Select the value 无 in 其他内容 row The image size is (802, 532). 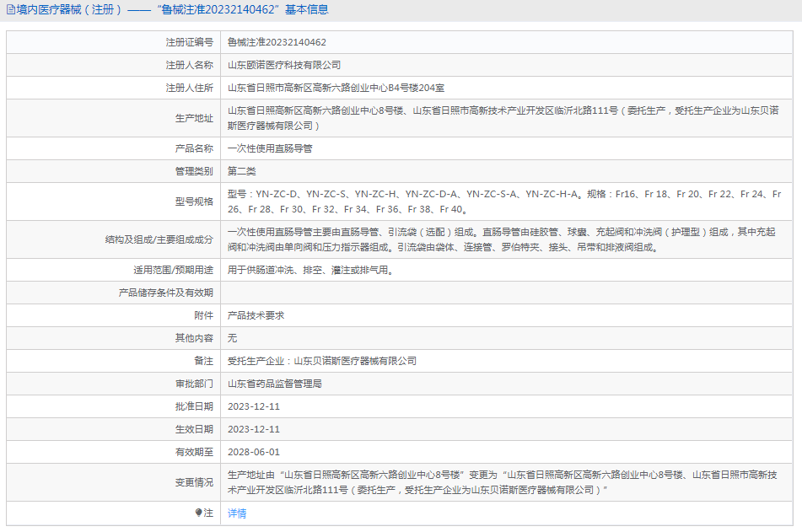(x=232, y=338)
